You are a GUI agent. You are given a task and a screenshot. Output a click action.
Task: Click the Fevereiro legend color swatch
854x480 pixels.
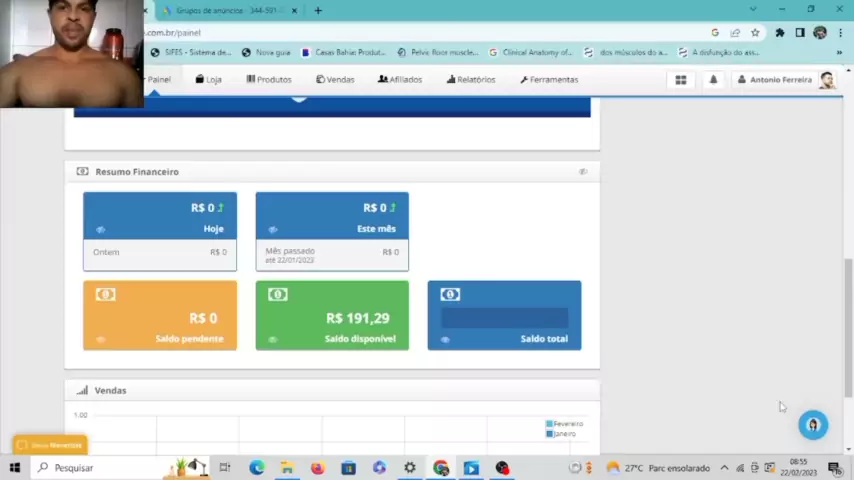tap(549, 424)
